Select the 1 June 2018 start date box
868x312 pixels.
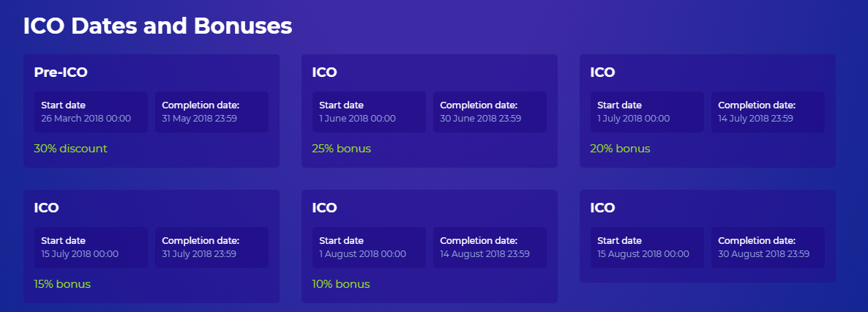click(369, 112)
